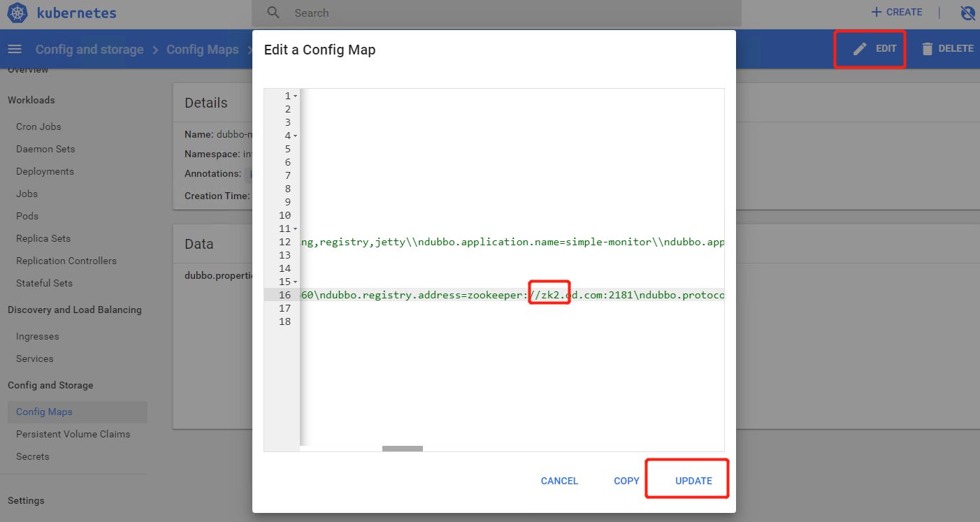This screenshot has height=522, width=980.
Task: Click the trash Delete icon
Action: click(927, 49)
